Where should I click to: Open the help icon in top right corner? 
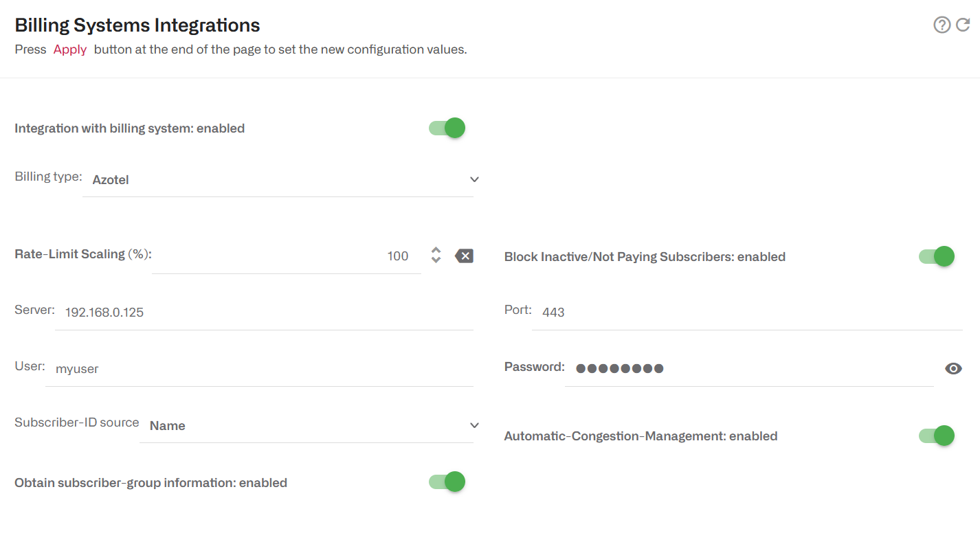942,25
